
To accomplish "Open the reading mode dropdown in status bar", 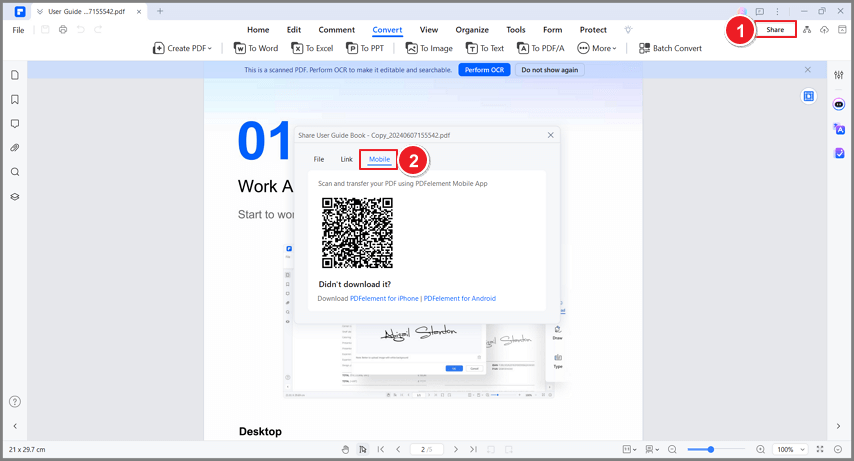I will pos(651,450).
